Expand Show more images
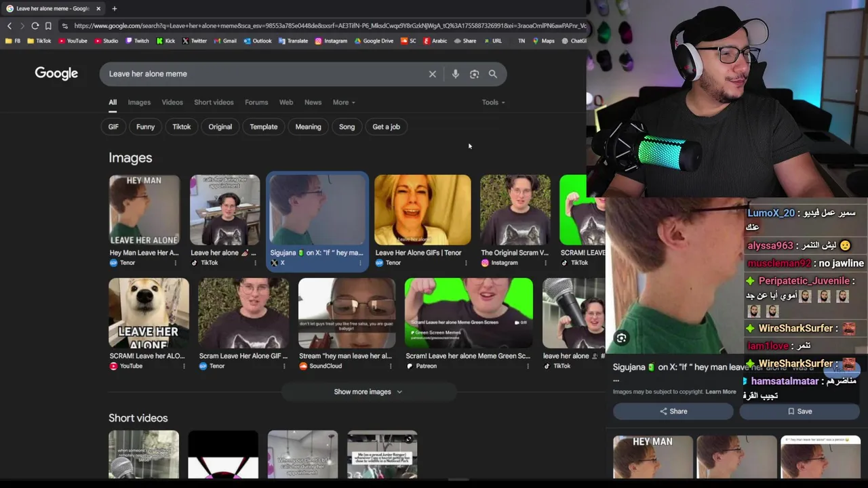The height and width of the screenshot is (488, 868). click(x=368, y=392)
